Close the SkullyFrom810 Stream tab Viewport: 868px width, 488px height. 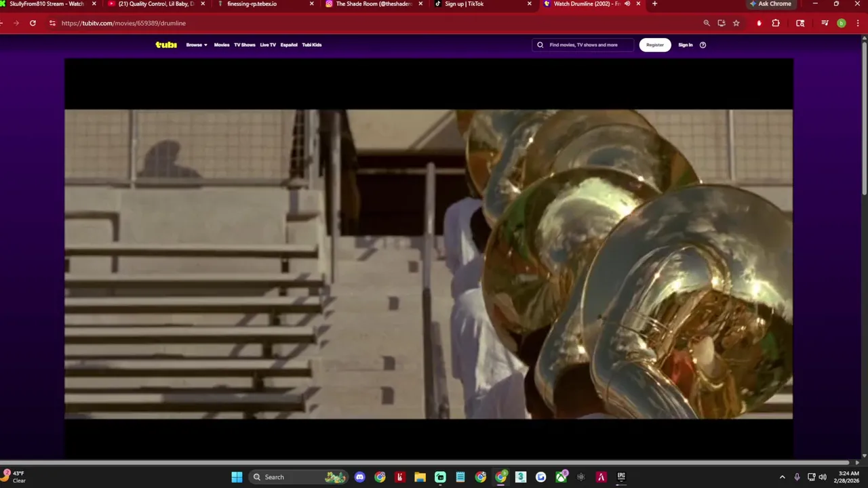point(94,4)
